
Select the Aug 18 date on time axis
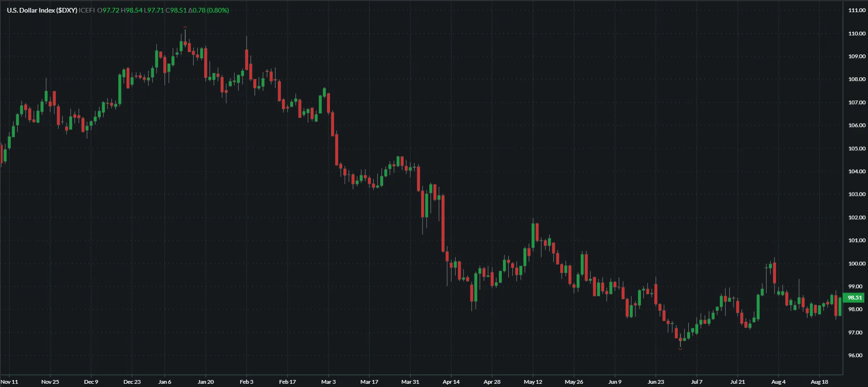pos(820,382)
